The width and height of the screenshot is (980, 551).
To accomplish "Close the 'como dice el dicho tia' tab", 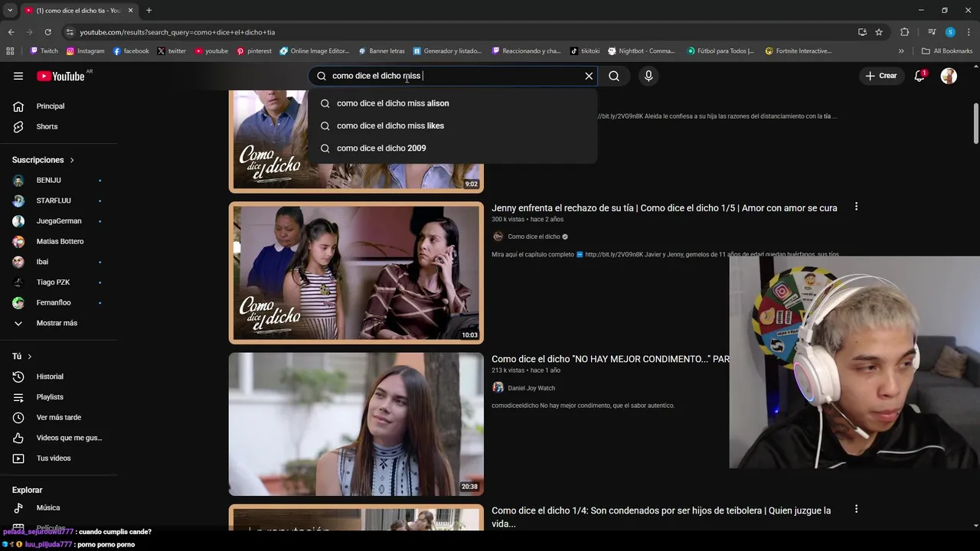I will [x=130, y=11].
